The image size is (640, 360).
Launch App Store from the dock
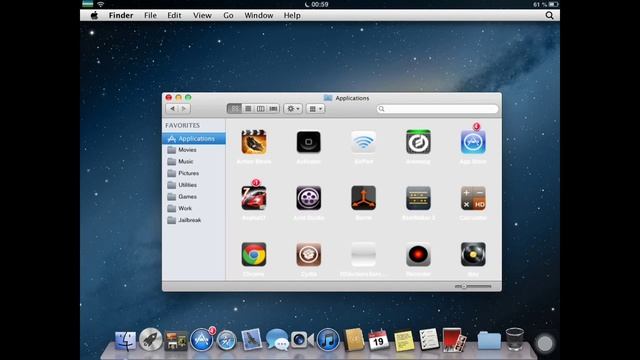point(202,340)
